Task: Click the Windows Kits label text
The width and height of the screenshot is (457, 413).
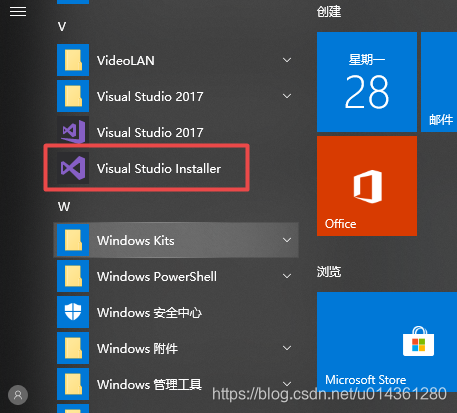Action: point(136,241)
